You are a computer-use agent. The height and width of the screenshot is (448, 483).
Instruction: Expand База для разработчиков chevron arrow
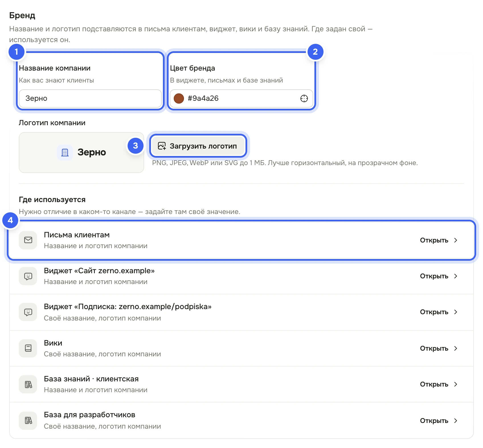(x=456, y=421)
